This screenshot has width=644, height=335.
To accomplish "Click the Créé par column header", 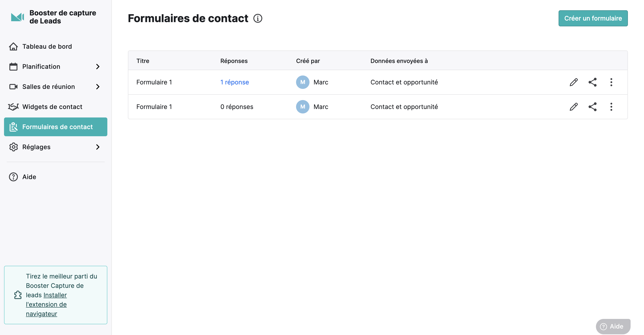I will click(x=308, y=61).
